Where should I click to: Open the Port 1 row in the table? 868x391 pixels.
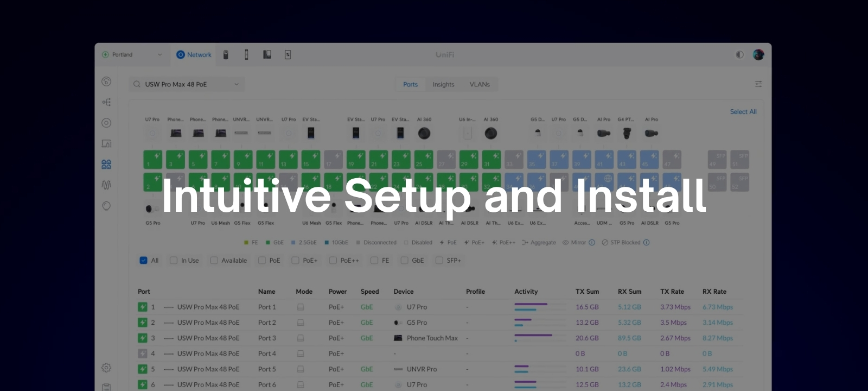(x=439, y=307)
